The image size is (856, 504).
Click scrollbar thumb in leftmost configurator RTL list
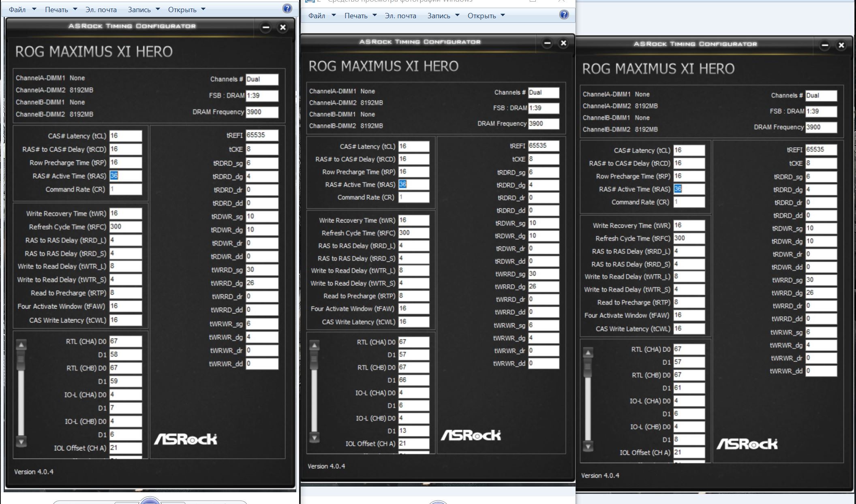(x=21, y=360)
